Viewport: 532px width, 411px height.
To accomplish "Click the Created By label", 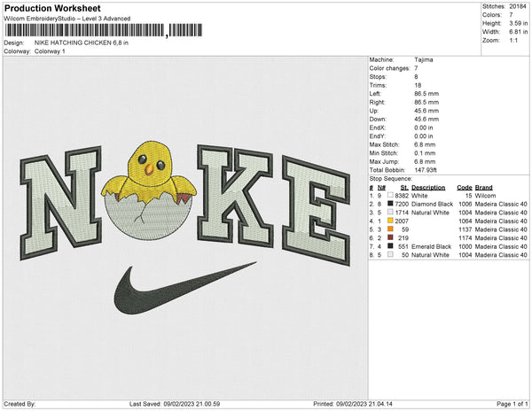I will [20, 404].
